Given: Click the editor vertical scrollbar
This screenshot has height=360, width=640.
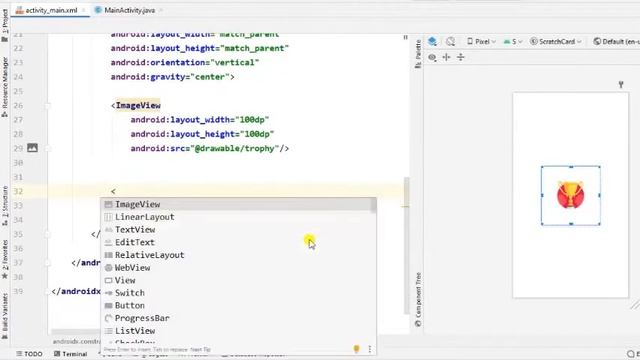Looking at the screenshot, I should (x=406, y=245).
